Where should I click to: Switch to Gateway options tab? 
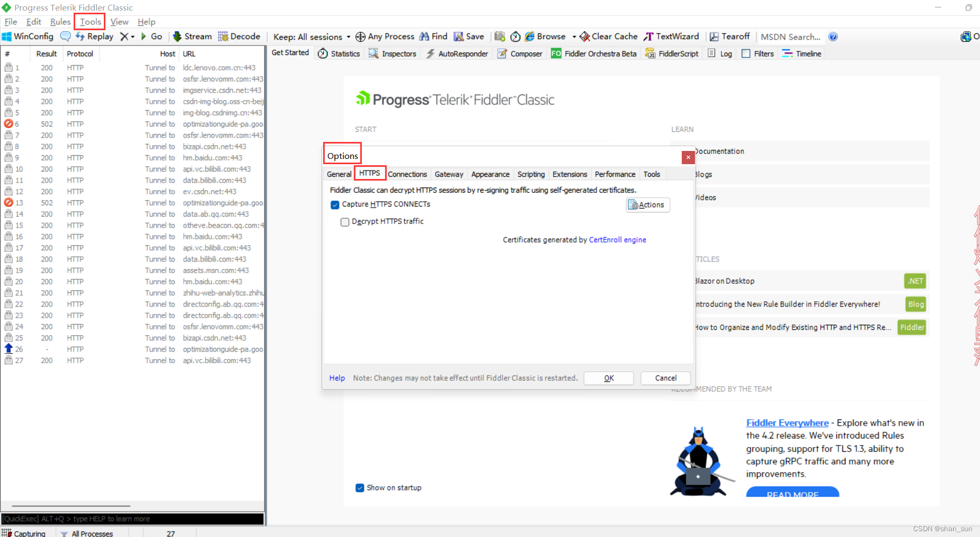click(x=449, y=174)
